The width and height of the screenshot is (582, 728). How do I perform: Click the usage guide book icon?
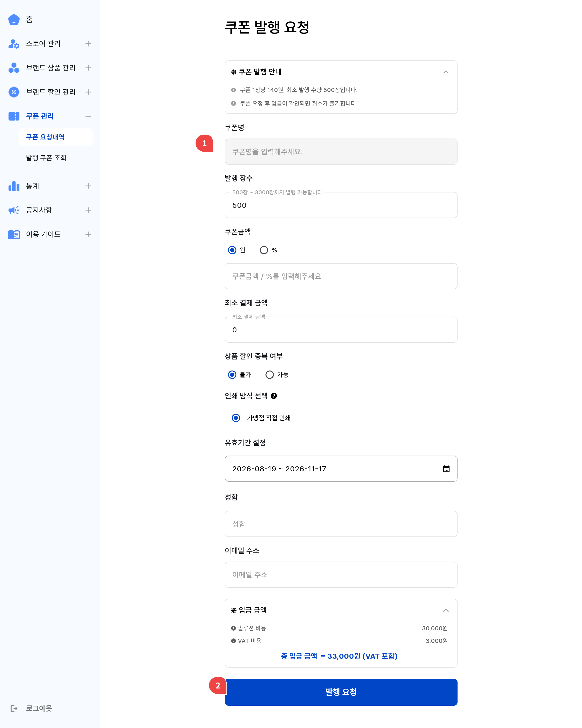click(14, 234)
